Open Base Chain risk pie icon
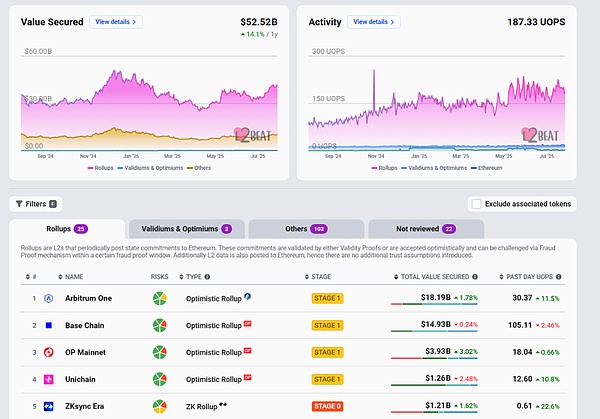This screenshot has height=419, width=600. 159,325
